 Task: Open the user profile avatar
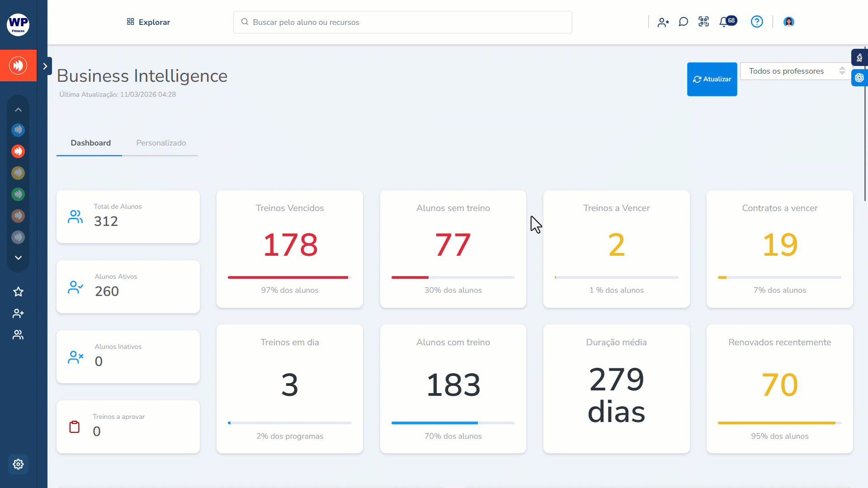click(x=789, y=22)
